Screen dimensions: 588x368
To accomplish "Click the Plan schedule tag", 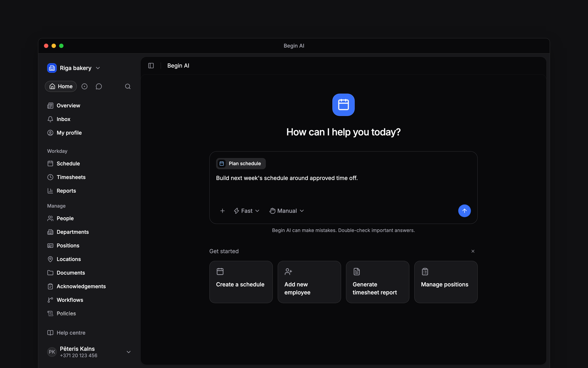I will click(x=241, y=164).
